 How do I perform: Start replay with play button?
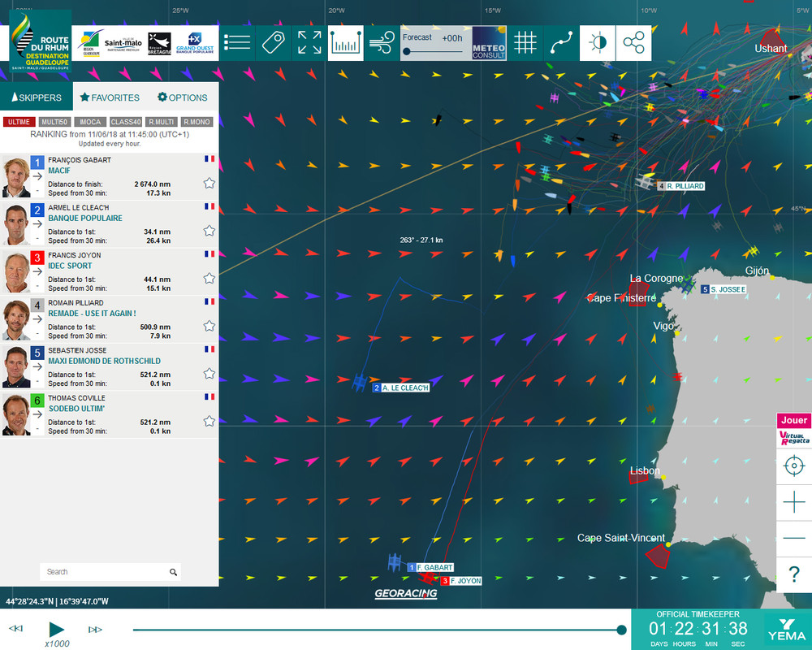pyautogui.click(x=57, y=629)
